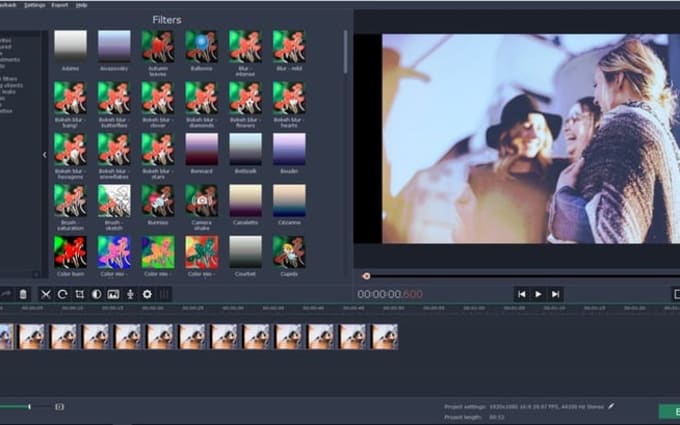Skip to the next frame
680x425 pixels.
pos(555,294)
